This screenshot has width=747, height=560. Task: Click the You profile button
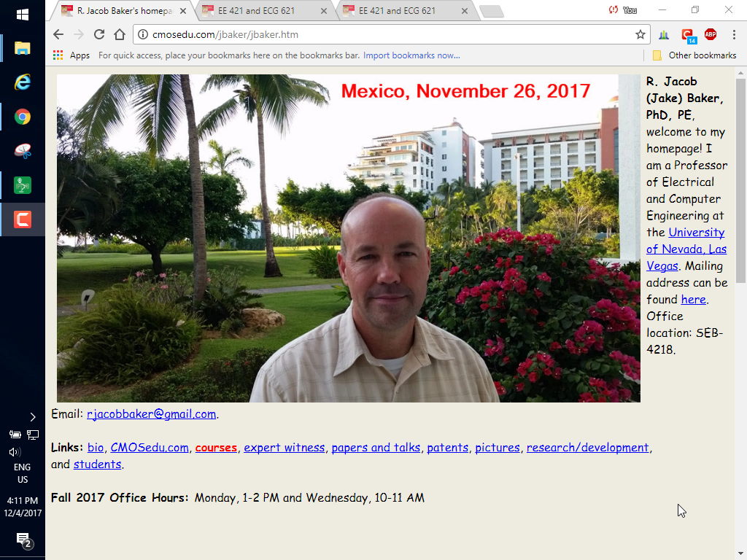point(623,10)
